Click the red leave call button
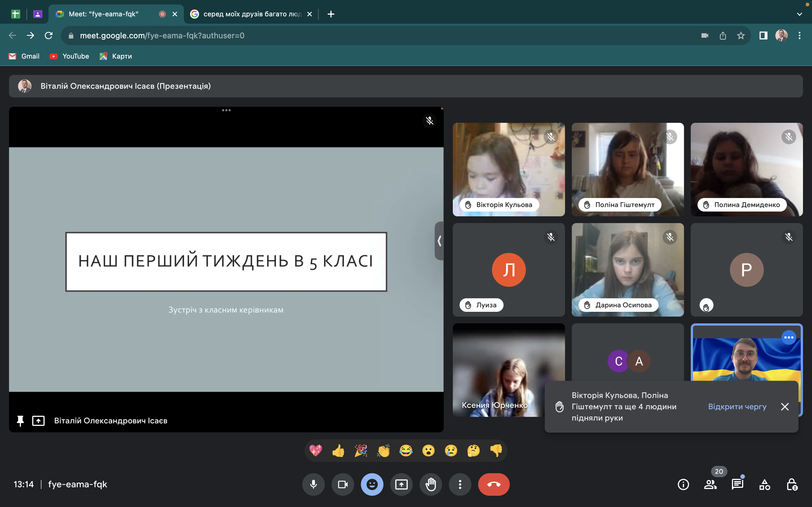This screenshot has width=812, height=507. coord(494,484)
